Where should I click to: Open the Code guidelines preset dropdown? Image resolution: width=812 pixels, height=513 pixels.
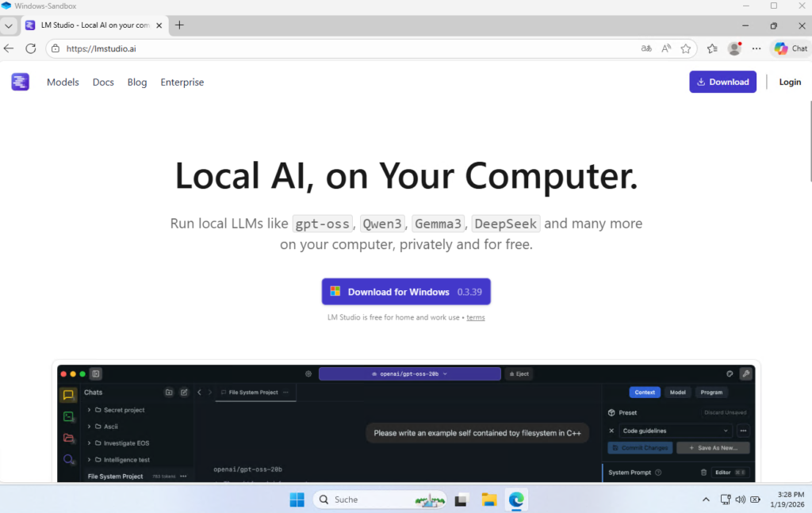coord(675,431)
